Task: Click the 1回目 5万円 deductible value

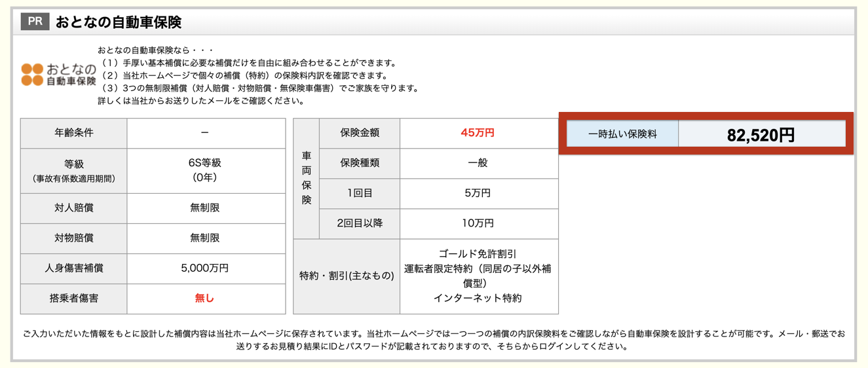Action: (x=478, y=193)
